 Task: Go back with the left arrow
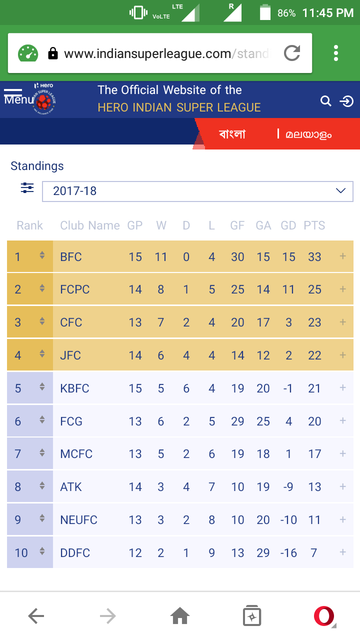point(36,616)
